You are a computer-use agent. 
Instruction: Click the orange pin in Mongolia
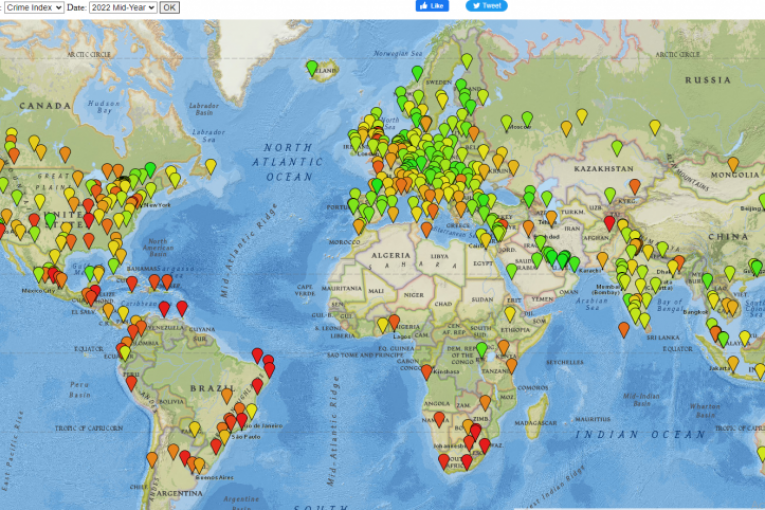(733, 163)
